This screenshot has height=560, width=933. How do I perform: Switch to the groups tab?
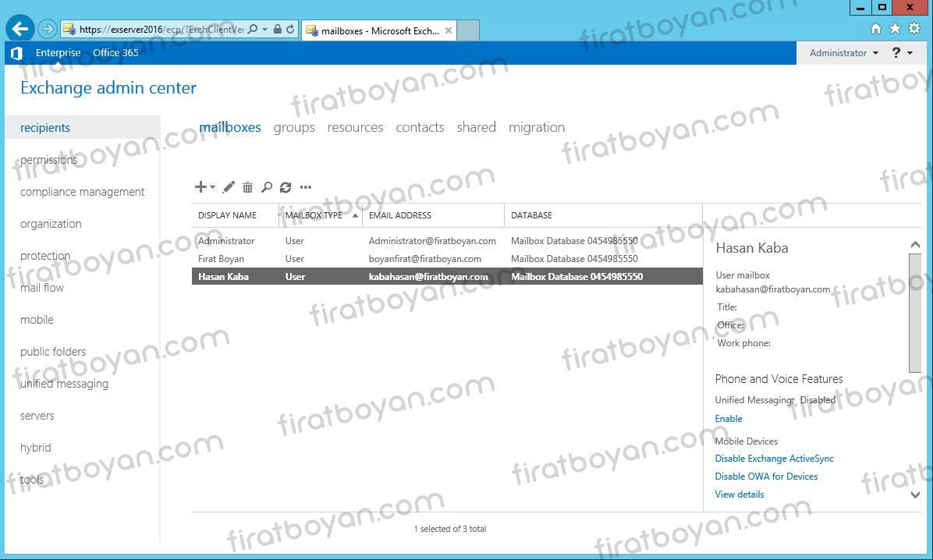[x=294, y=127]
